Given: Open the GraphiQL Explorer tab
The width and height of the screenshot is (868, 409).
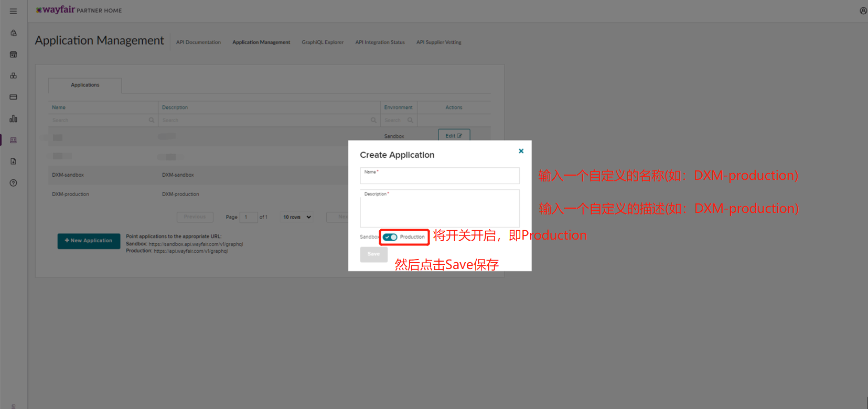Looking at the screenshot, I should tap(323, 42).
